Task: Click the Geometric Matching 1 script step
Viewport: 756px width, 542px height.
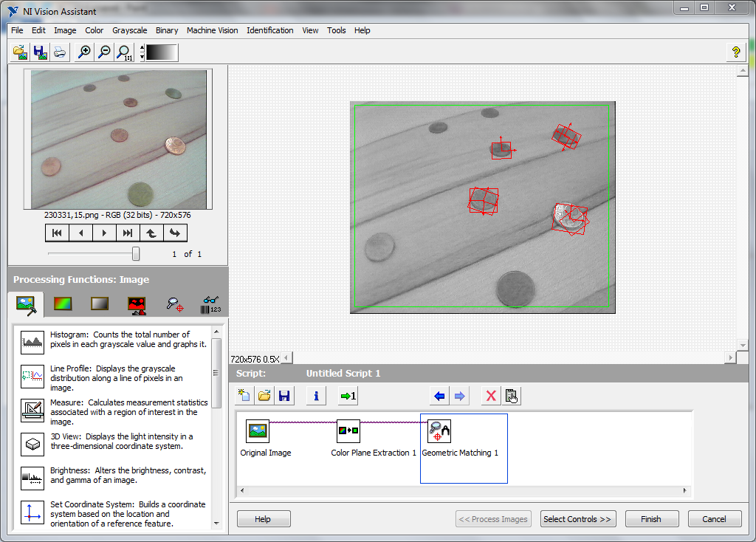Action: [439, 430]
